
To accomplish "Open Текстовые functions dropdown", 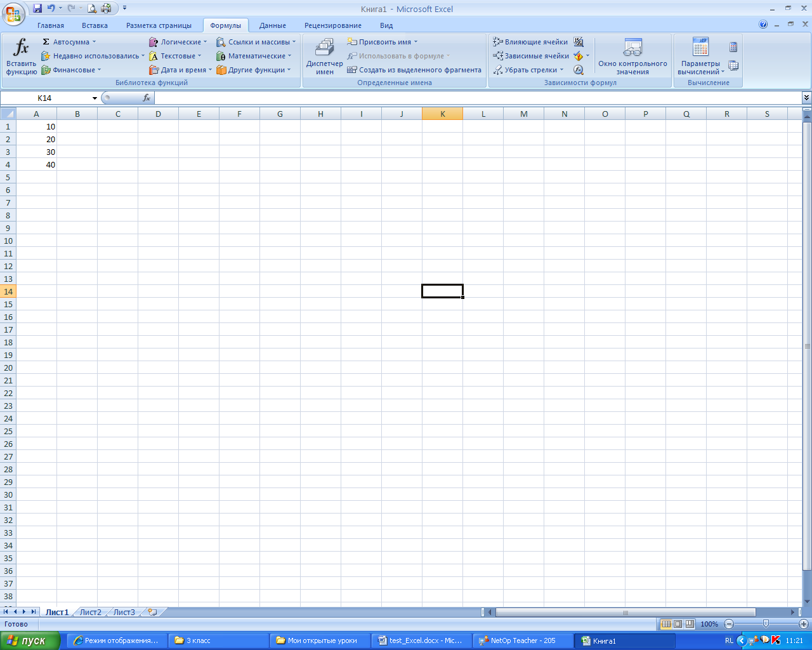I will pyautogui.click(x=175, y=56).
